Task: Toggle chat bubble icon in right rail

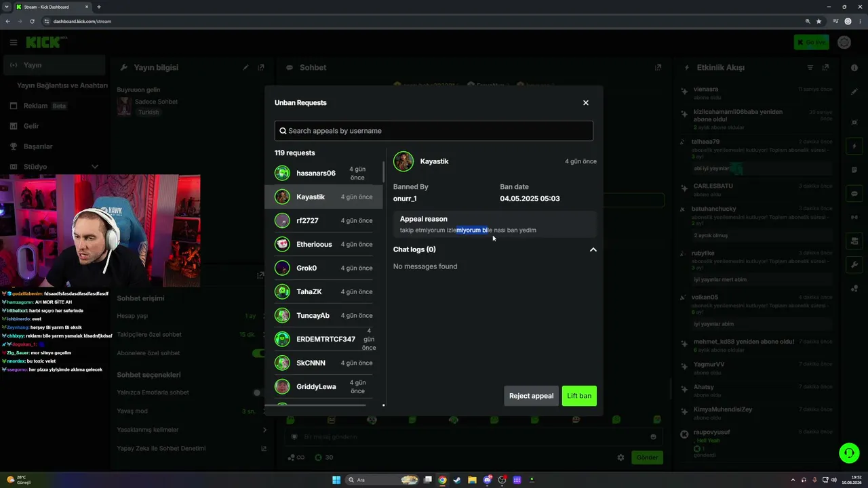Action: 854,194
